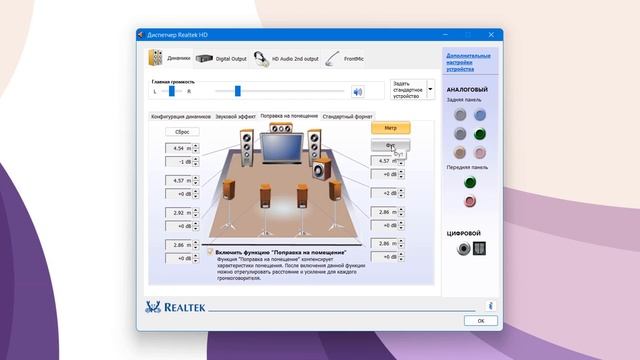Click the gray rear jack beside the green jack
This screenshot has width=640, height=360.
pos(460,133)
